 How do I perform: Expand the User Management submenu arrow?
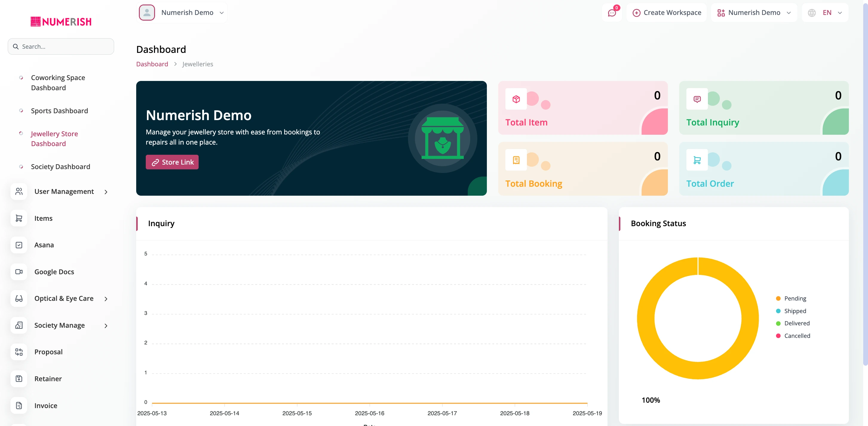(106, 192)
